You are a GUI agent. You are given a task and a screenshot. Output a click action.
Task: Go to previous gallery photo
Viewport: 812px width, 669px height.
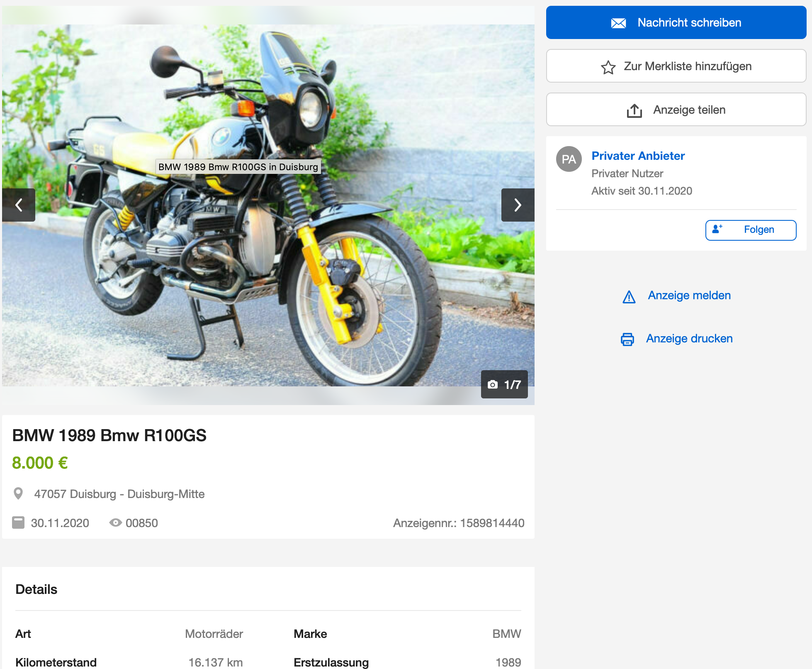(x=19, y=205)
